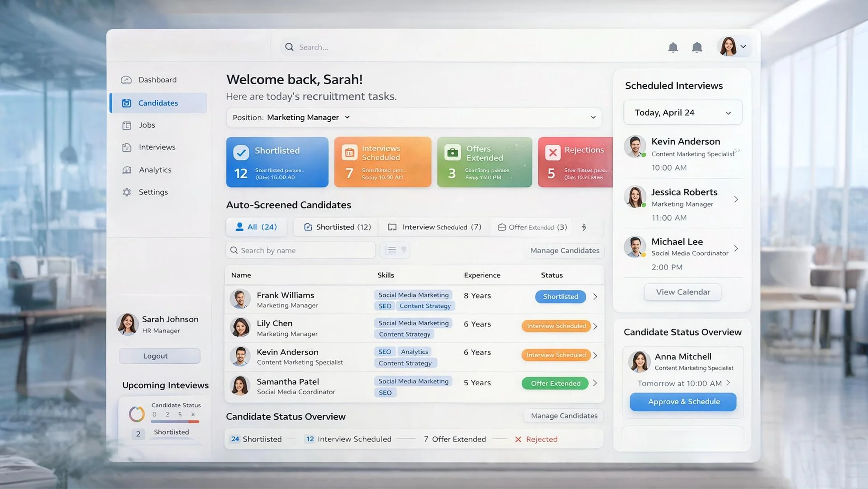Open Analytics from the sidebar icon

126,170
